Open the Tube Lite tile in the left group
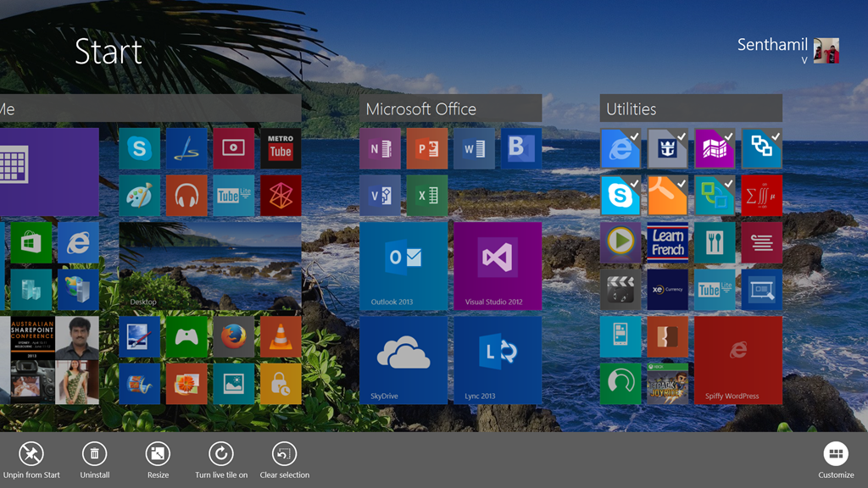868x488 pixels. tap(234, 196)
